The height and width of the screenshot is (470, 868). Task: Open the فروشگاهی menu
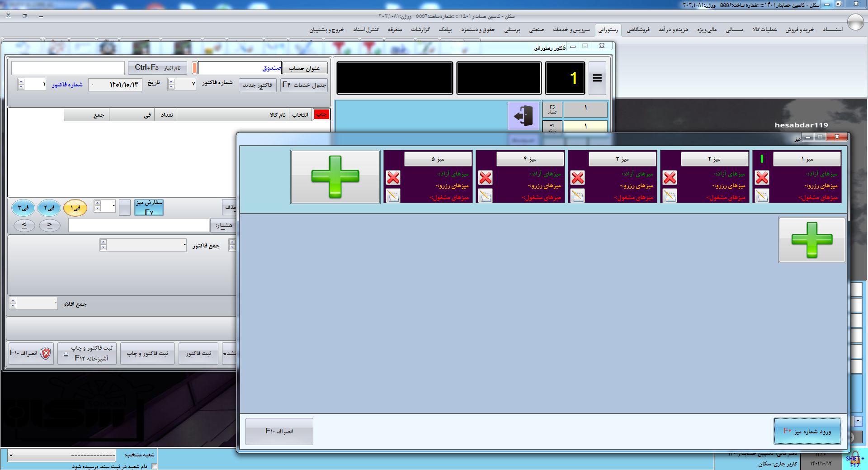(638, 29)
